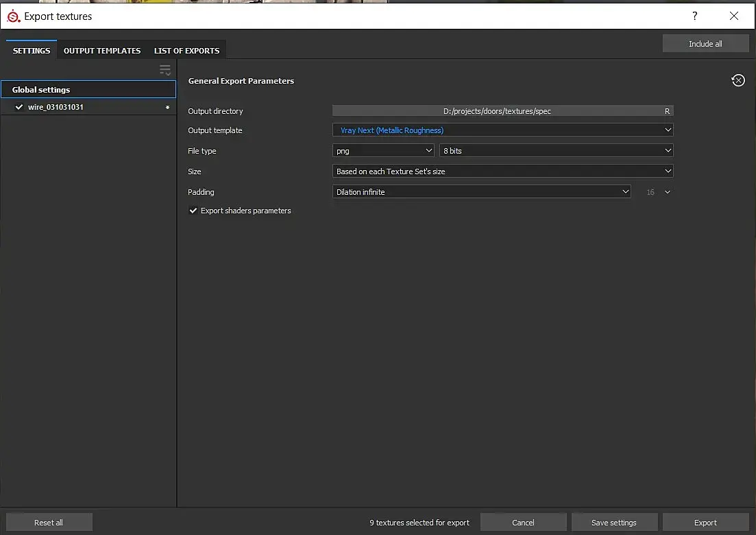Click the Export button

[705, 523]
